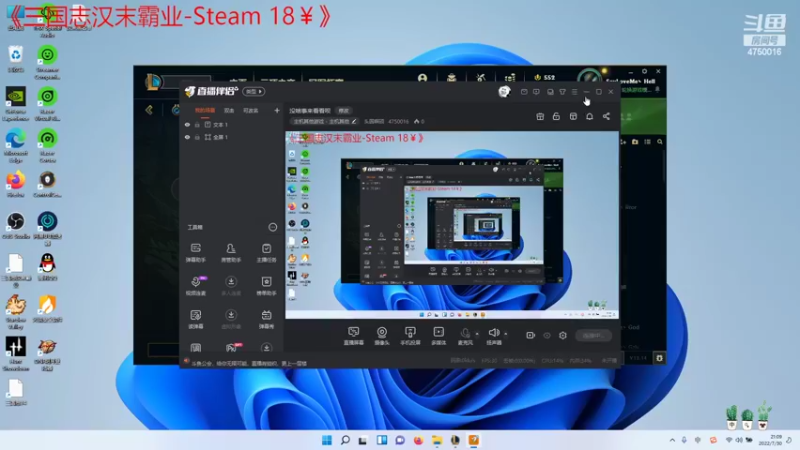Screen dimensions: 800x450
Task: Switch to the 我的场景 scene tab
Action: [205, 110]
